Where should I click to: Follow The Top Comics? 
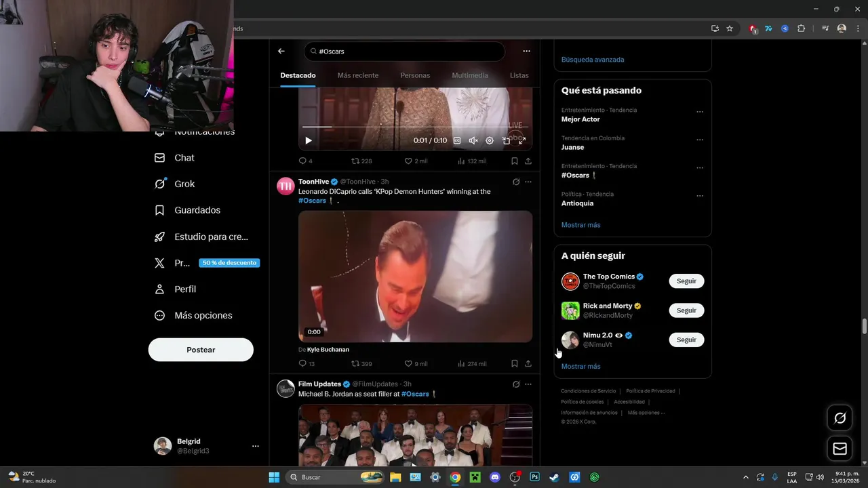click(x=686, y=281)
